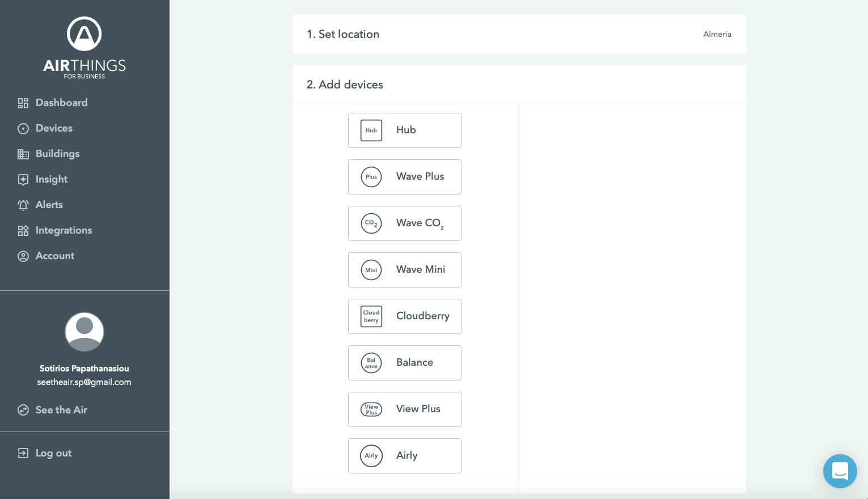This screenshot has height=499, width=868.
Task: Click the user profile avatar
Action: coord(84,332)
